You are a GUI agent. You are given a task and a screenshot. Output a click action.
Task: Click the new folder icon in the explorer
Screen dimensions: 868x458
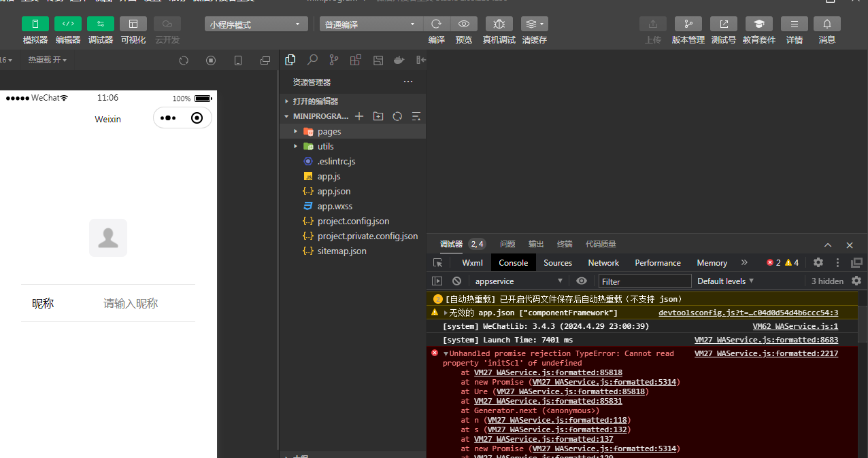(378, 116)
